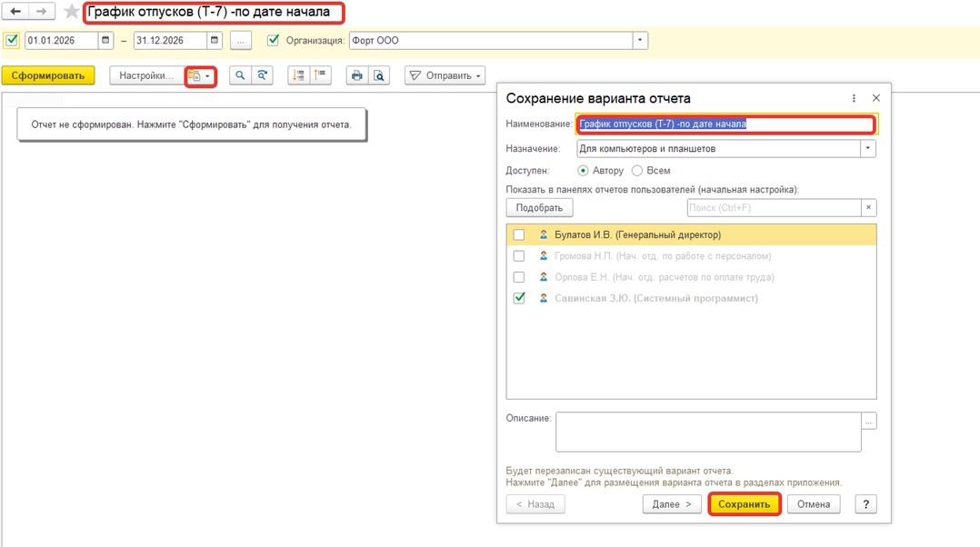Open the Организация dropdown arrow

(x=640, y=40)
